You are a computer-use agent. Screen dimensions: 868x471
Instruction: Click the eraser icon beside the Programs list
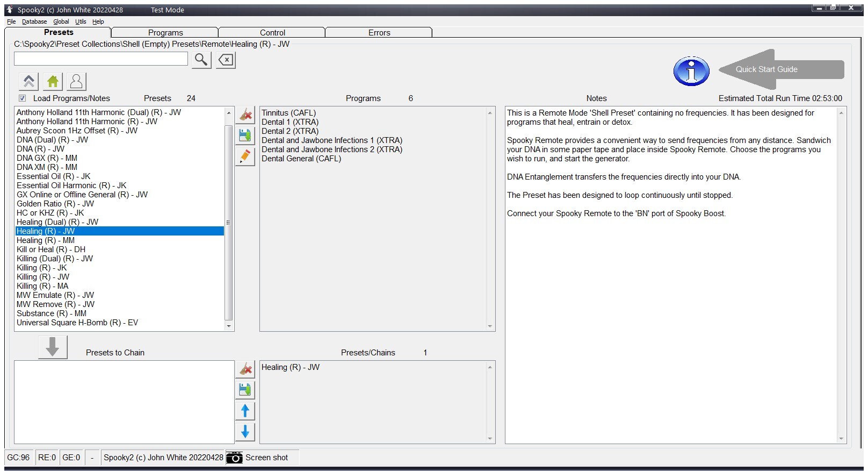tap(245, 115)
